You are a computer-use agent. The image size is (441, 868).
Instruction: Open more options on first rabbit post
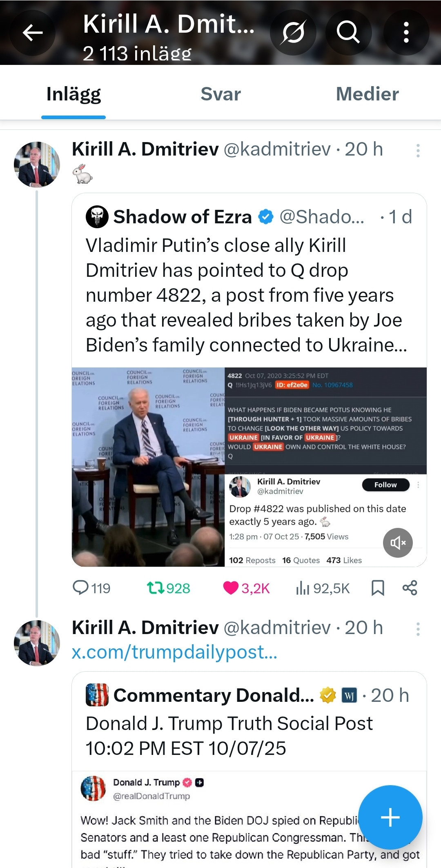[418, 151]
